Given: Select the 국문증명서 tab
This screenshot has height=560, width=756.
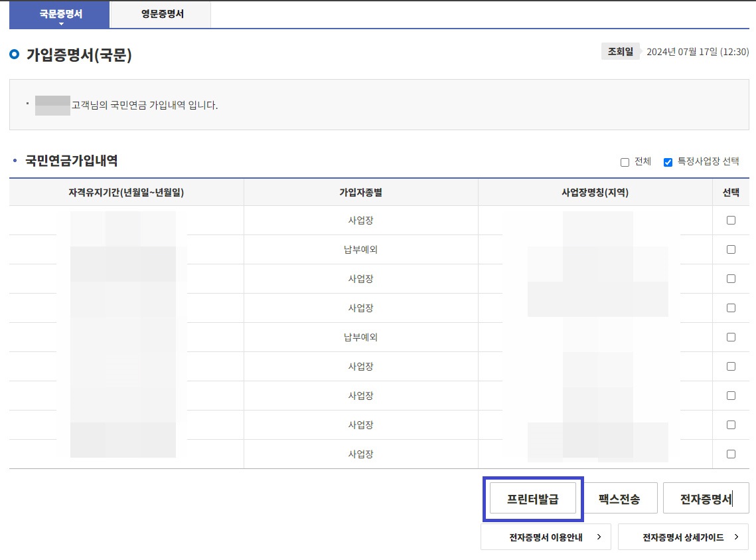Looking at the screenshot, I should [58, 14].
